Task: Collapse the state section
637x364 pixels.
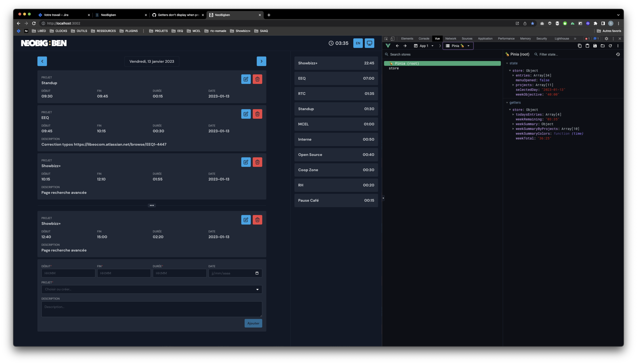Action: click(507, 63)
